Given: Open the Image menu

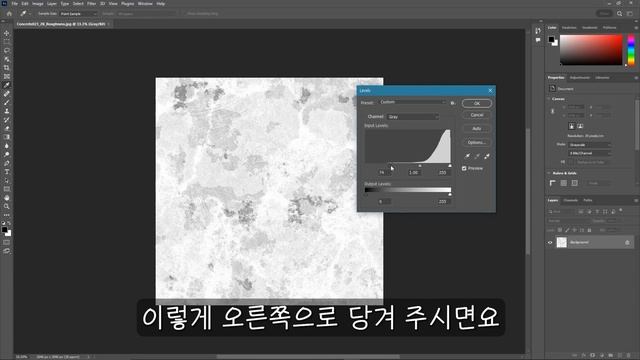Looking at the screenshot, I should coord(38,4).
